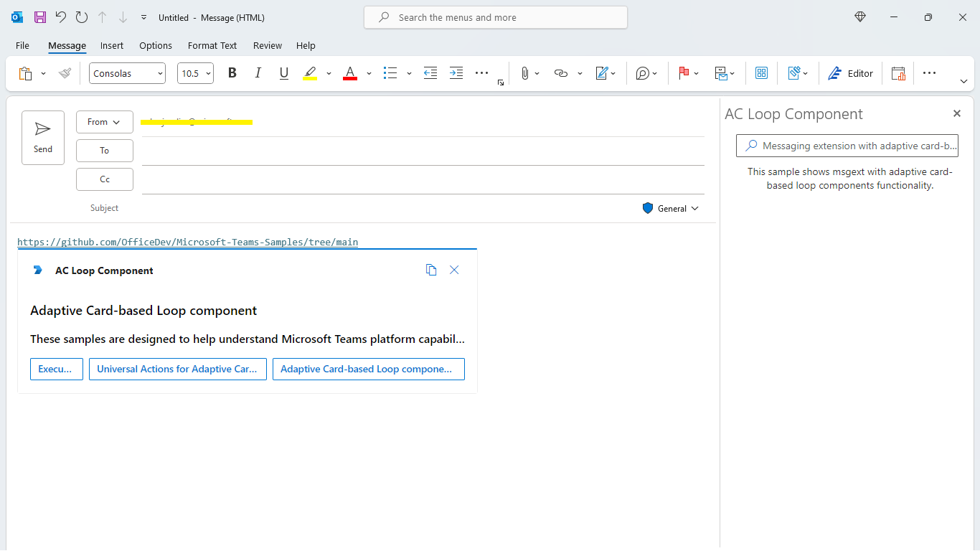Image resolution: width=980 pixels, height=551 pixels.
Task: Click the Execu... card action button
Action: tap(57, 369)
